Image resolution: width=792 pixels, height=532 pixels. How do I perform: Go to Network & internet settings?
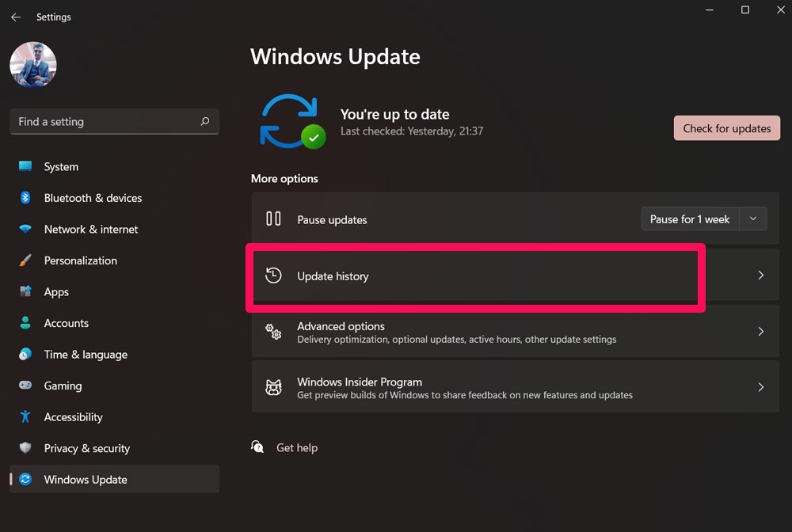[x=91, y=230]
